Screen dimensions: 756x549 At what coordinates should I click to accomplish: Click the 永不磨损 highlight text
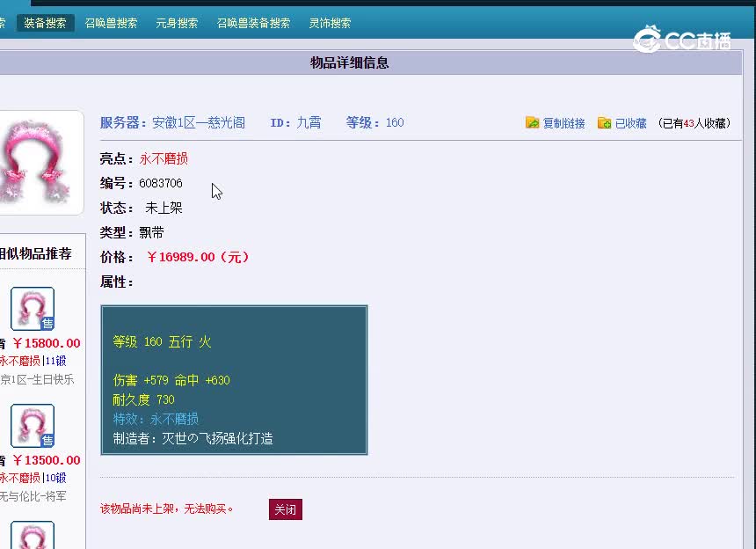pos(164,158)
